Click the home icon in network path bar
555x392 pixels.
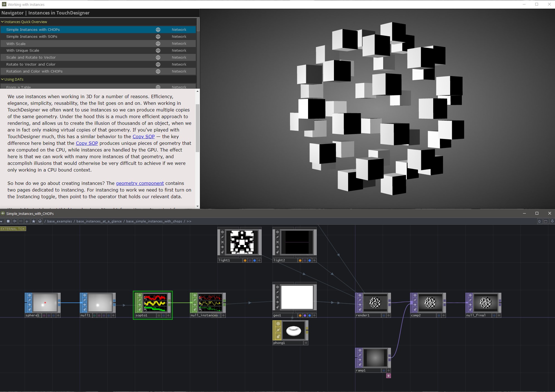(40, 221)
